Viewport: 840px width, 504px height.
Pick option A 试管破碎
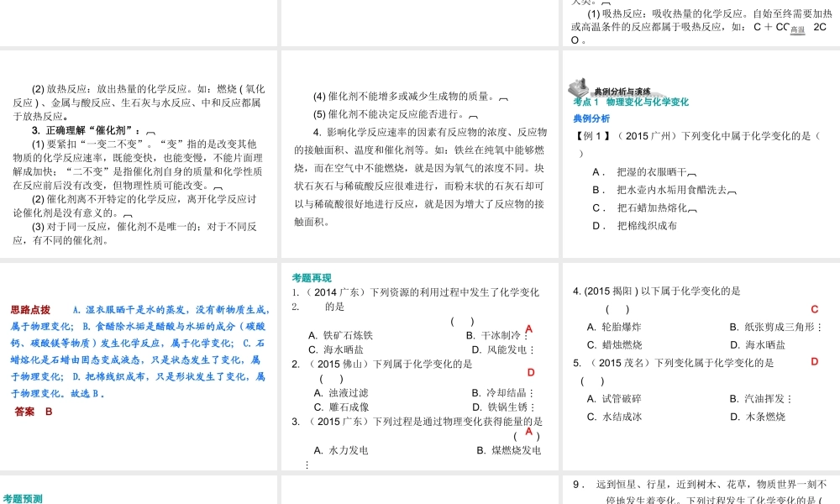(614, 398)
